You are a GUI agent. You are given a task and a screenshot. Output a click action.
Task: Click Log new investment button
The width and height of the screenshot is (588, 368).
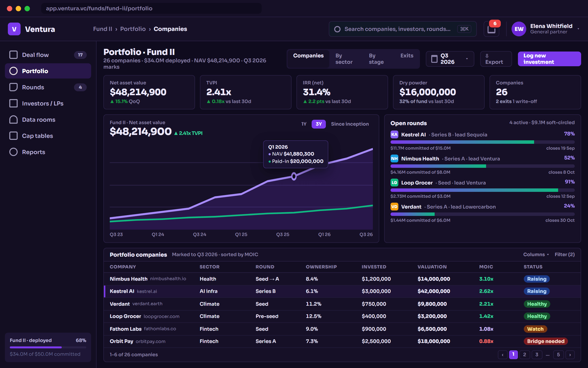549,59
